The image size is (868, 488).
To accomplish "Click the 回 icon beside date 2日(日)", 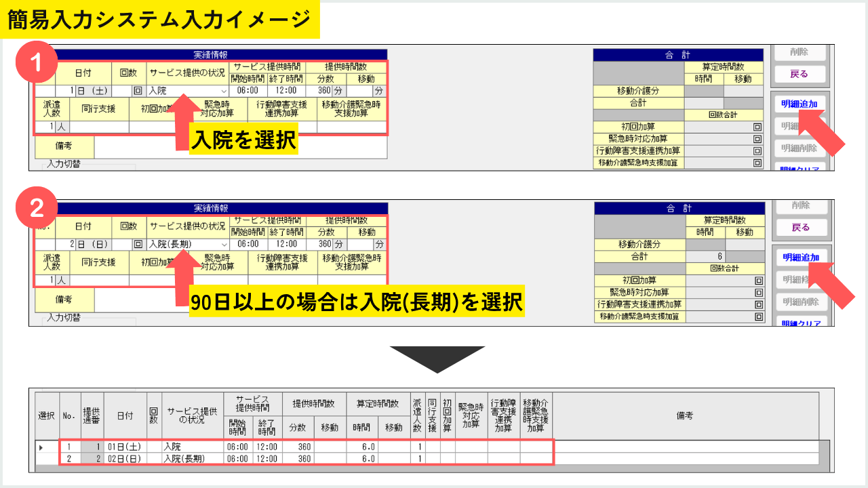I will click(138, 244).
